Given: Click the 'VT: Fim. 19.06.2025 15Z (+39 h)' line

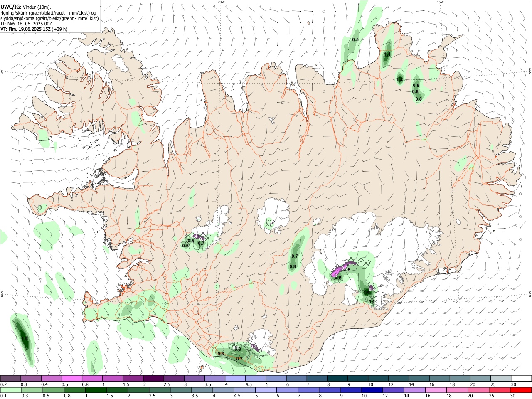Looking at the screenshot, I should click(34, 29).
